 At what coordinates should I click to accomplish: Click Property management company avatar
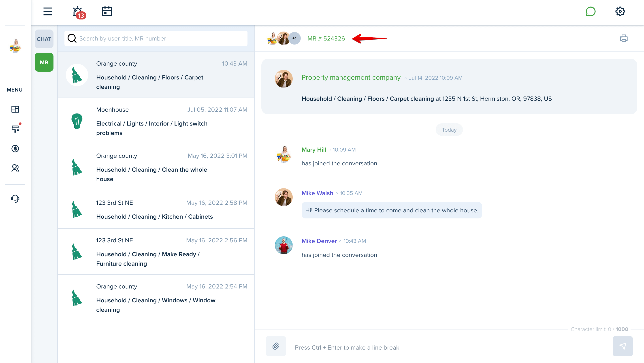tap(284, 79)
